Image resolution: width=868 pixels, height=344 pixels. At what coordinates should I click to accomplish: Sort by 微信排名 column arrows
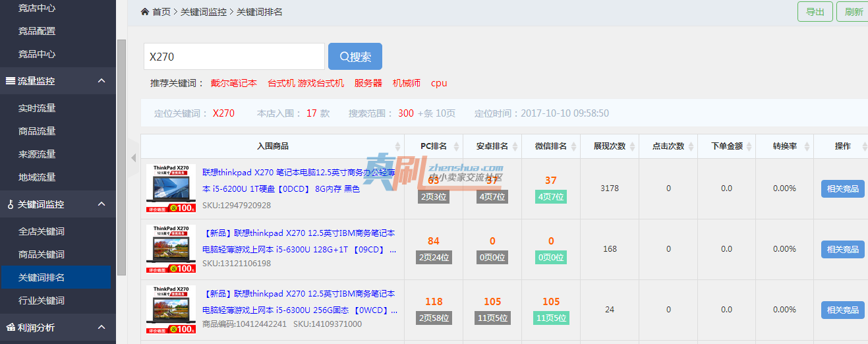click(573, 146)
